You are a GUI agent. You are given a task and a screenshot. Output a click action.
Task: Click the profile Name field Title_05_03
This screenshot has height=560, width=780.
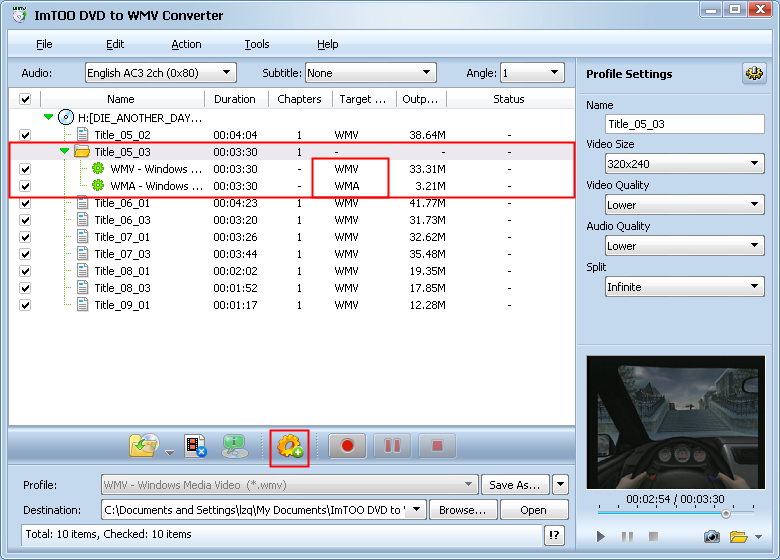[x=684, y=124]
